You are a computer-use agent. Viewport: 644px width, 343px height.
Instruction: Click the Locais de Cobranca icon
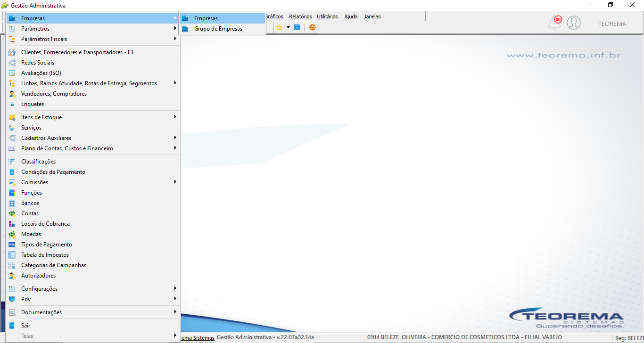[x=12, y=224]
